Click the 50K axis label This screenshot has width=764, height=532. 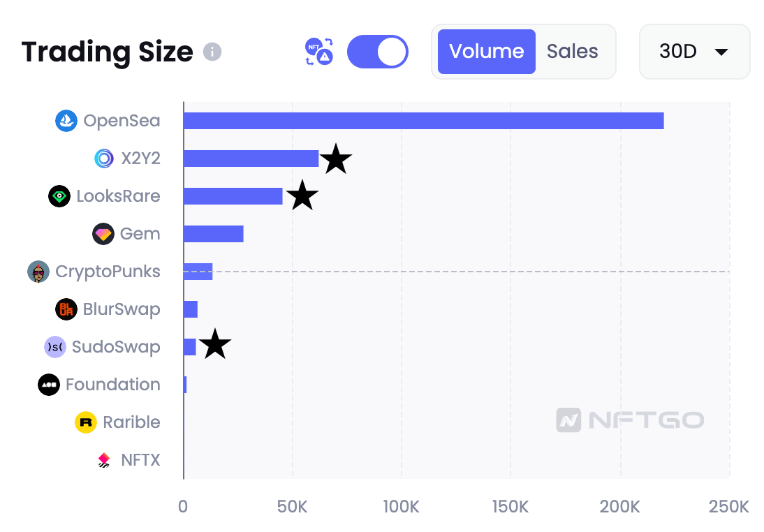click(293, 507)
